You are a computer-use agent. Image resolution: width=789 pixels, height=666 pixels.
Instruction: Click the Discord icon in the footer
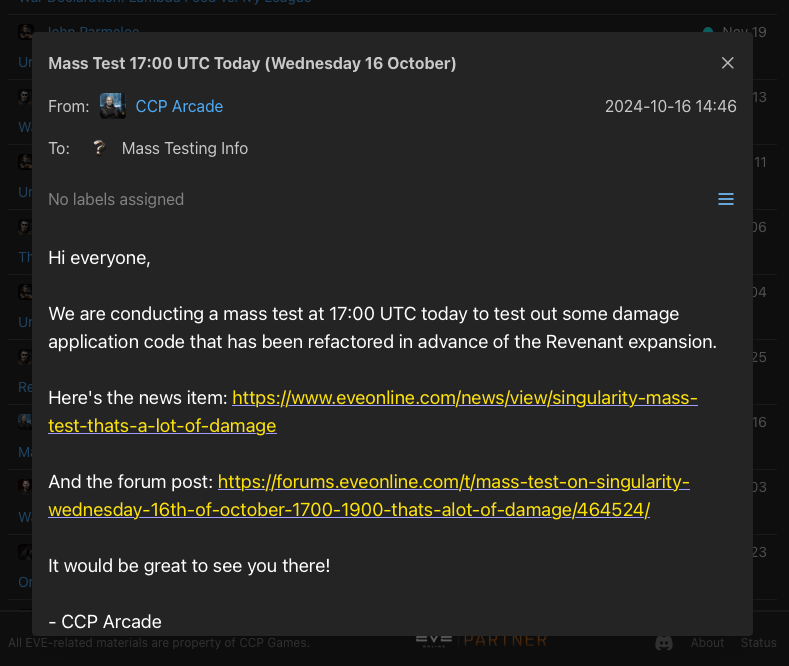[664, 643]
